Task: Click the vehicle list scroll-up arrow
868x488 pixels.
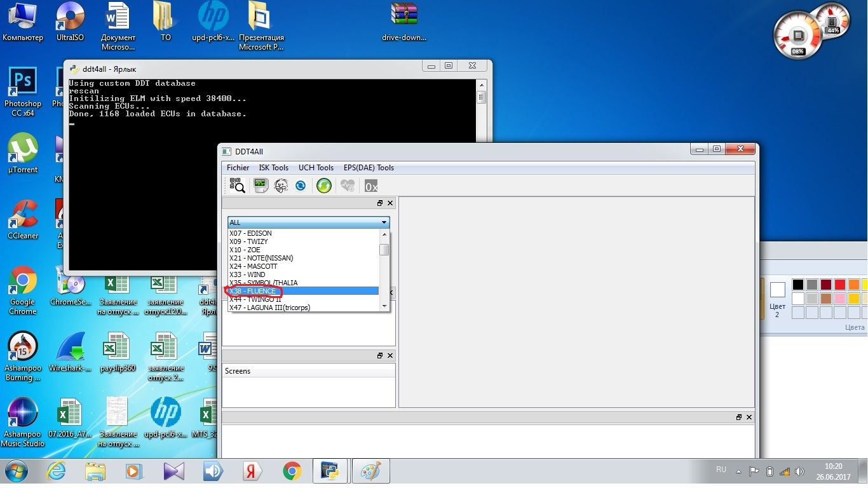Action: (x=384, y=234)
